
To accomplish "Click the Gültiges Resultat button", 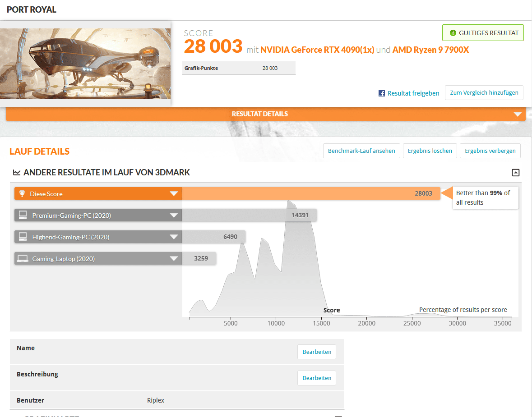I will coord(483,33).
